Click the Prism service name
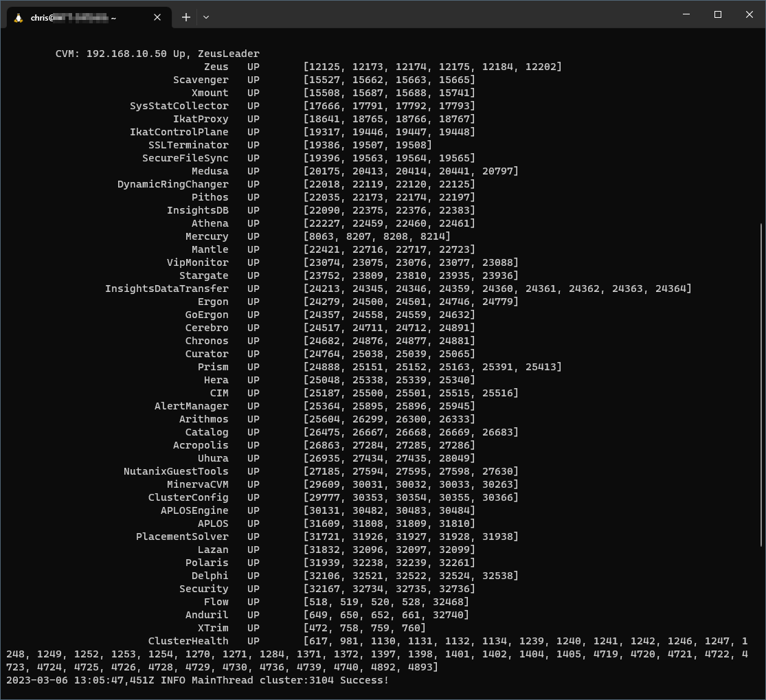766x700 pixels. pos(213,367)
